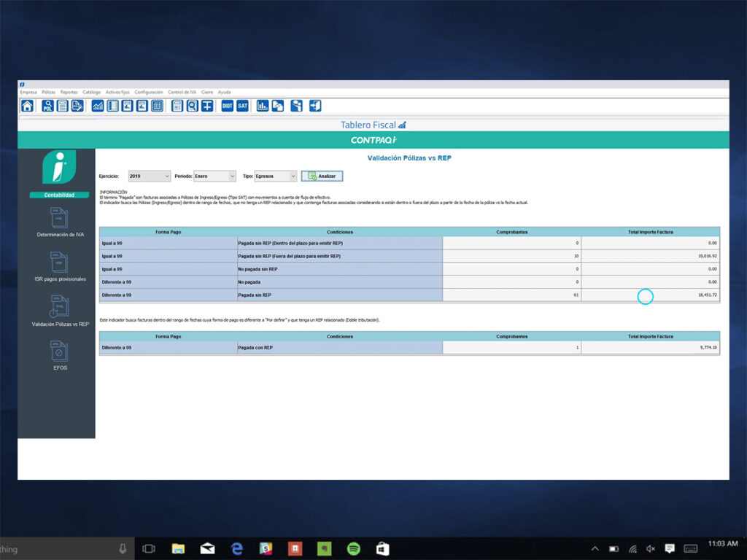Screen dimensions: 747x560
Task: Select the EFOS sidebar icon
Action: tap(59, 351)
